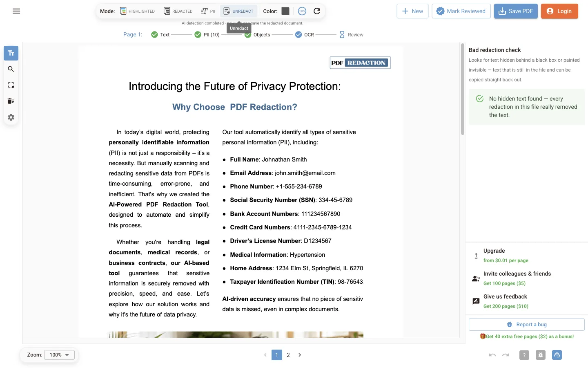Image resolution: width=588 pixels, height=368 pixels.
Task: Open the search tool in sidebar
Action: coord(11,69)
